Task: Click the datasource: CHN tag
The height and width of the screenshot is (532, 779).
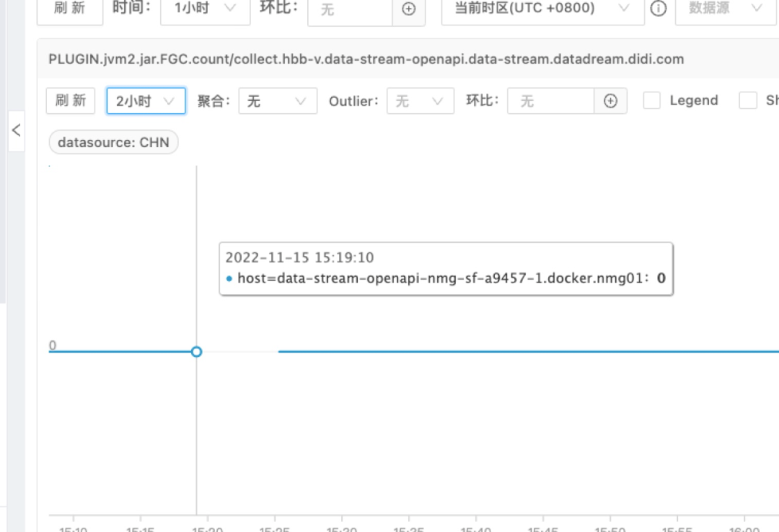Action: (x=113, y=143)
